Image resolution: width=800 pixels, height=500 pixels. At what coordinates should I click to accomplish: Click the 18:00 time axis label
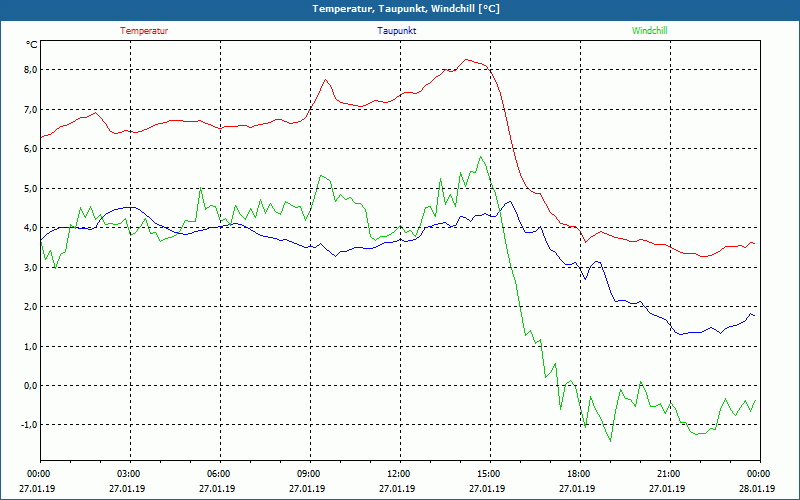pos(580,474)
